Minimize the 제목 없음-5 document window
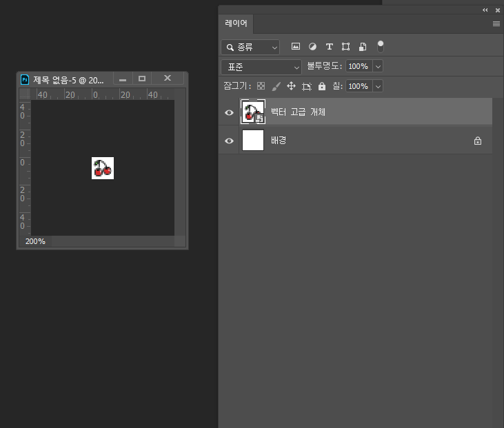 tap(123, 79)
